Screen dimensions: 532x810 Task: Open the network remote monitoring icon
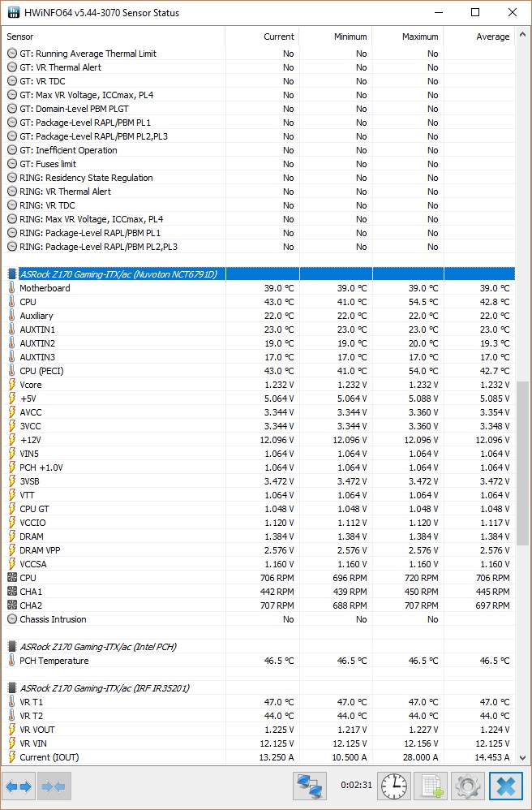coord(310,786)
